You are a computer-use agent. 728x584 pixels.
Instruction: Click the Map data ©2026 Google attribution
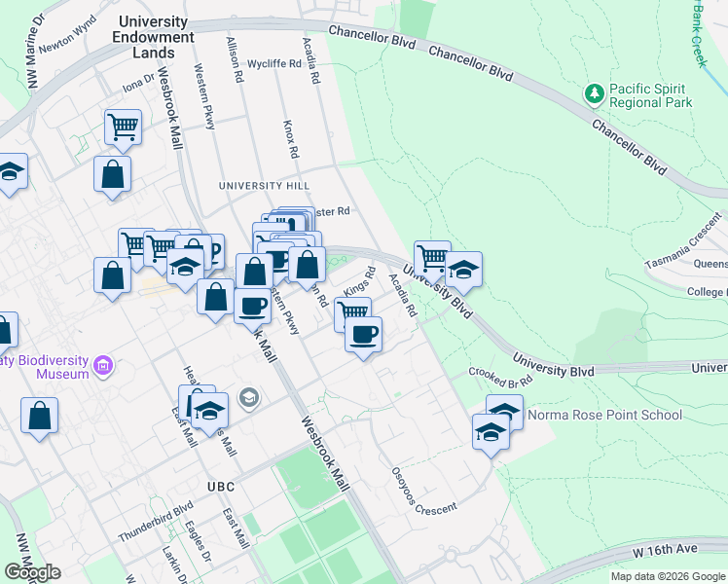(x=668, y=576)
